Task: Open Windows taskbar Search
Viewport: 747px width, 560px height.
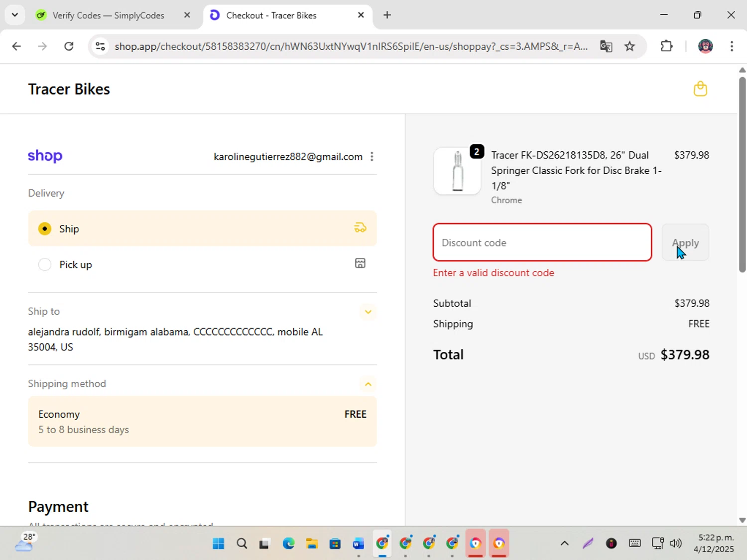Action: (242, 543)
